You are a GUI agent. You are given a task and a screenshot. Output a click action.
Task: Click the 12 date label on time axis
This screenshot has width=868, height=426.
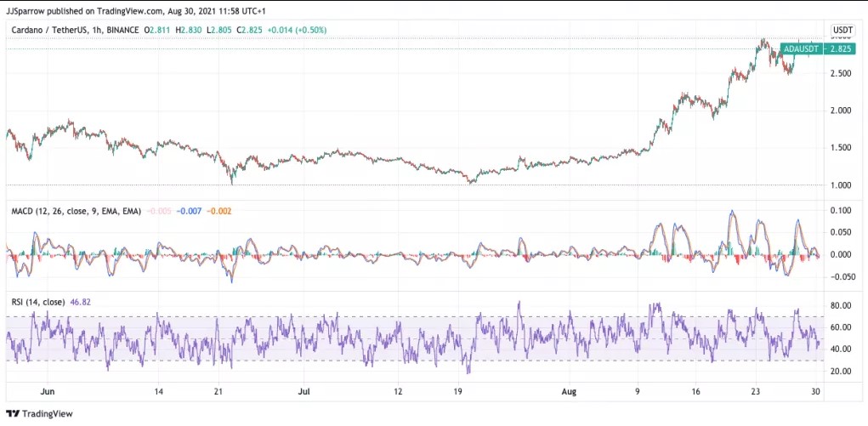click(398, 392)
